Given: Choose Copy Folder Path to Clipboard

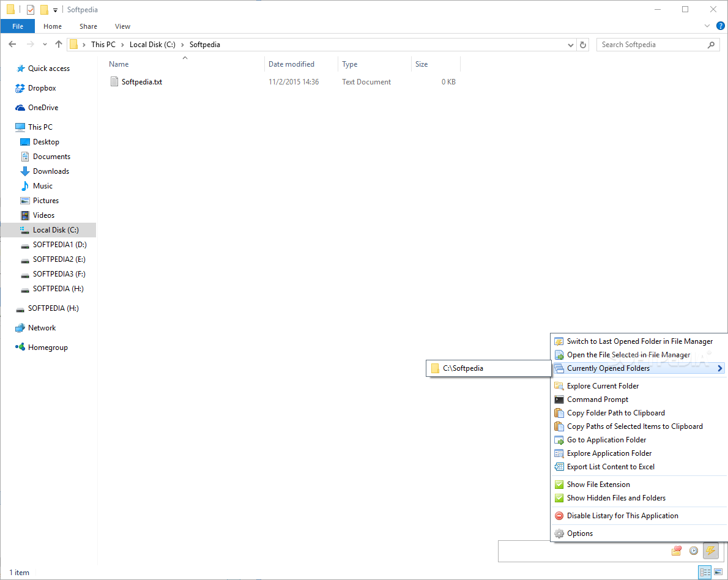Looking at the screenshot, I should point(639,414).
